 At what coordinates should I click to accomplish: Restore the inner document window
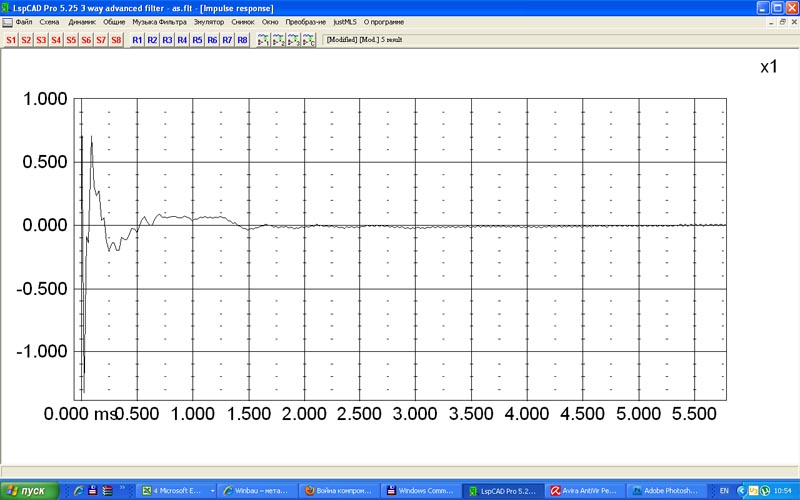783,22
